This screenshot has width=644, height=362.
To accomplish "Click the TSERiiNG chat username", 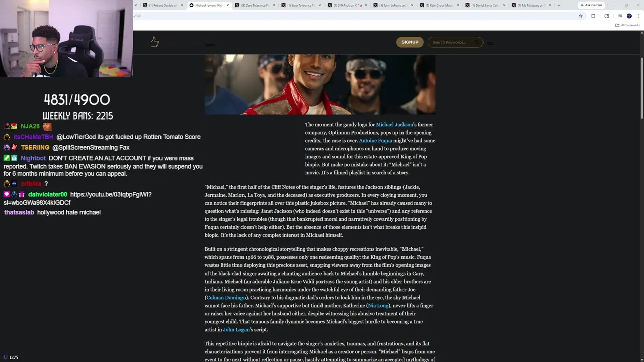I will coord(35,148).
